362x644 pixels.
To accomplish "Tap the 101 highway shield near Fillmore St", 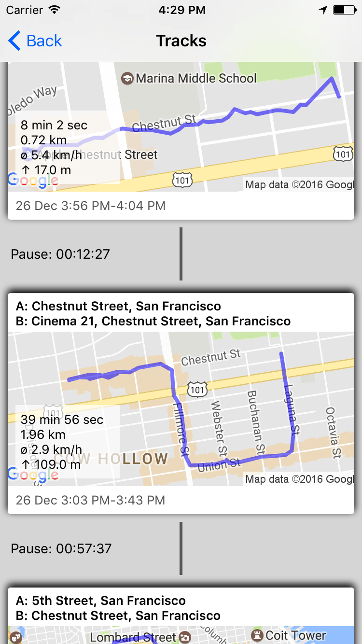I will (197, 389).
